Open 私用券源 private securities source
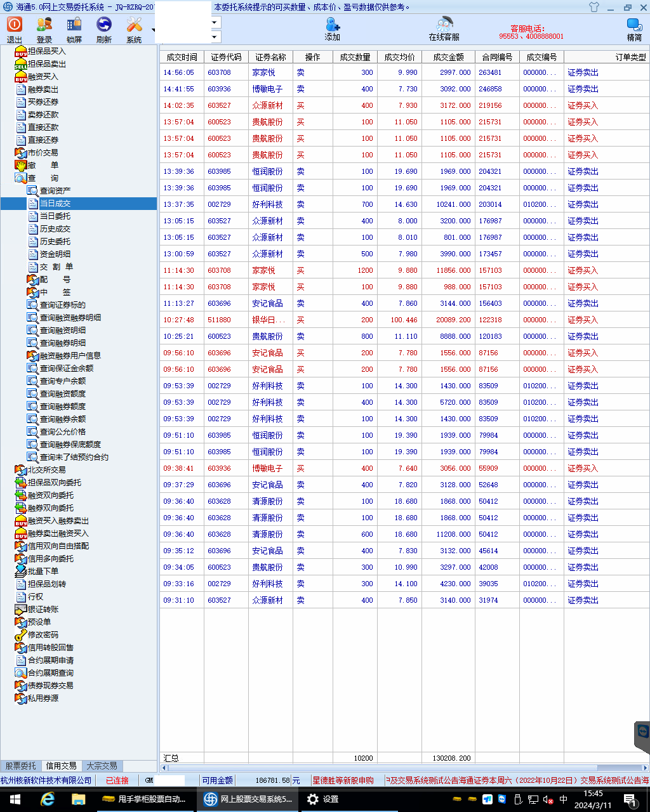This screenshot has width=650, height=812. click(43, 698)
